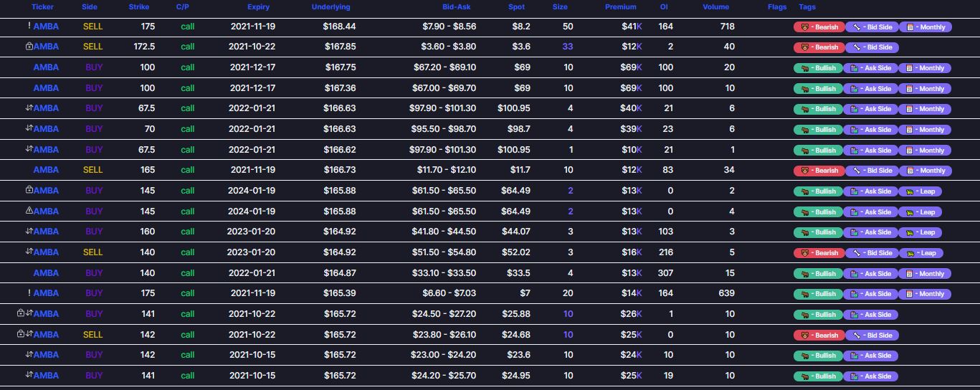
Task: Click the bear icon in the 165 strike row's Bearish tag
Action: click(x=804, y=171)
